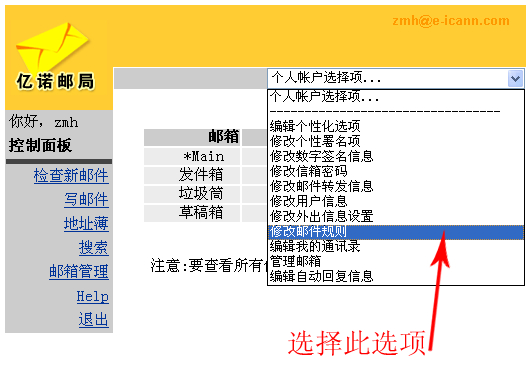The height and width of the screenshot is (379, 530).
Task: Choose 修改外出信息设置 option
Action: (396, 216)
